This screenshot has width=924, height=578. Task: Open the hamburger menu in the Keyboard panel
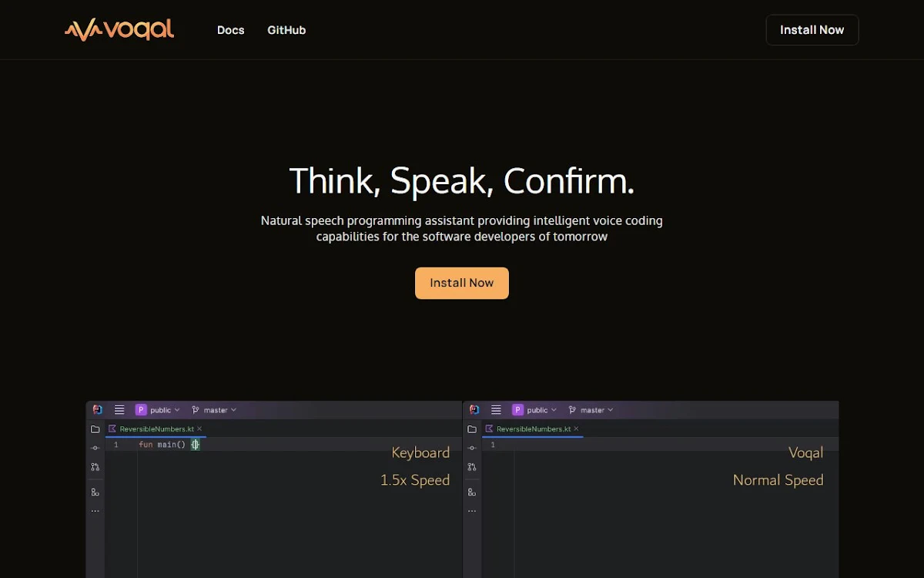[x=119, y=410]
